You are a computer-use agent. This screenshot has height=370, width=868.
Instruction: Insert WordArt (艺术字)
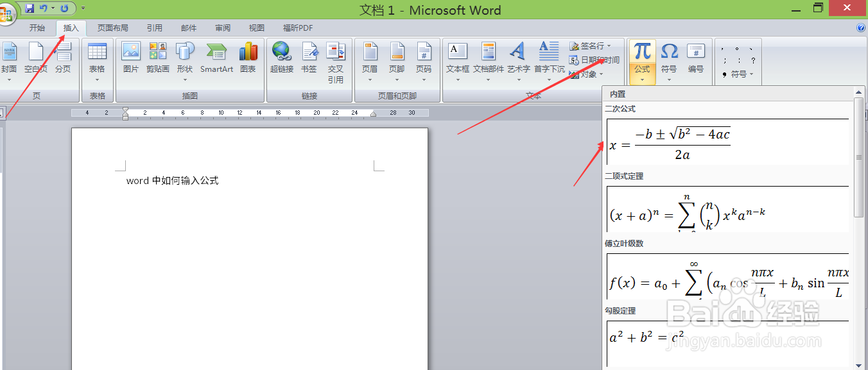pyautogui.click(x=518, y=62)
